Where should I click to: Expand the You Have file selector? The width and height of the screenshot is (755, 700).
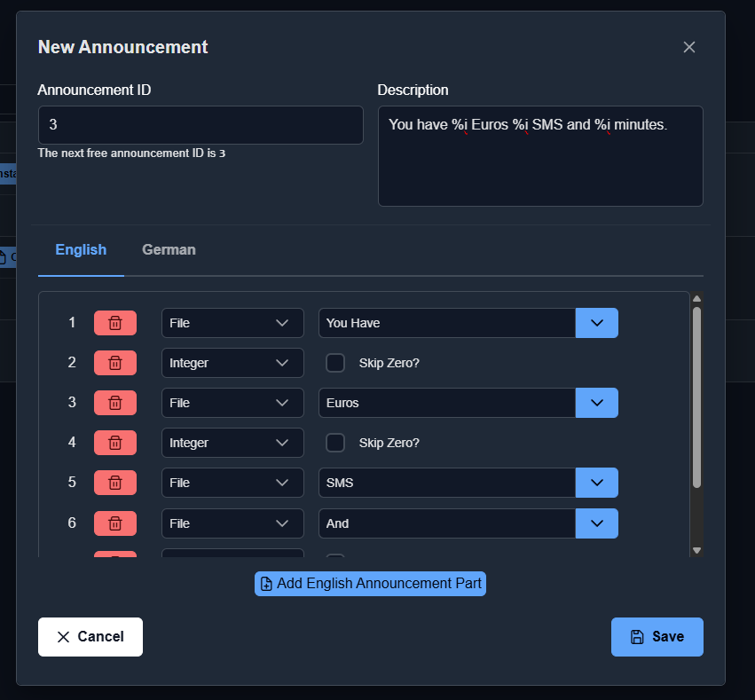[x=596, y=323]
